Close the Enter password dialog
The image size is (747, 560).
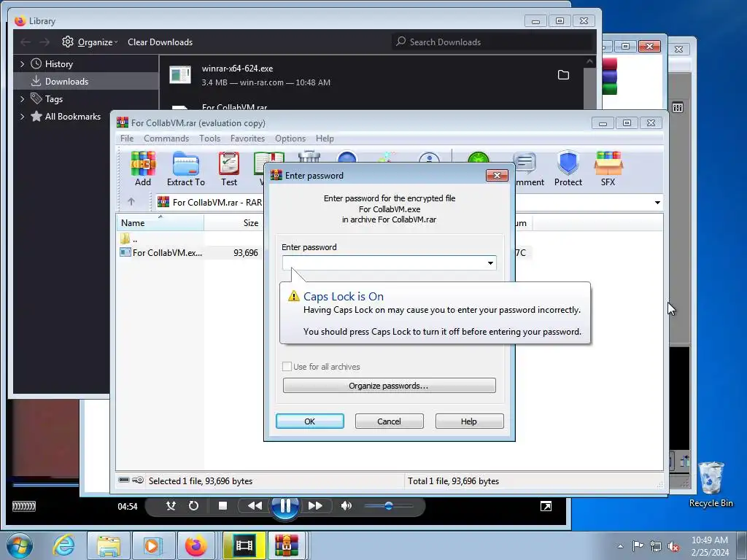click(497, 175)
